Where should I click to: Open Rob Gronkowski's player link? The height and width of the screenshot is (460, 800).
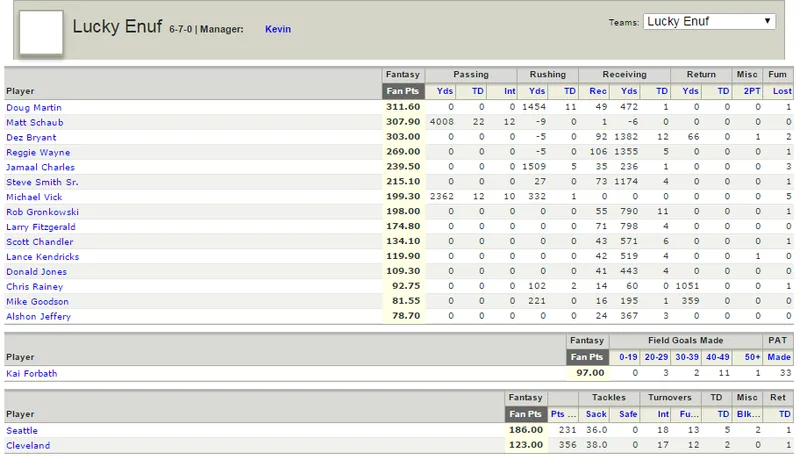(42, 212)
